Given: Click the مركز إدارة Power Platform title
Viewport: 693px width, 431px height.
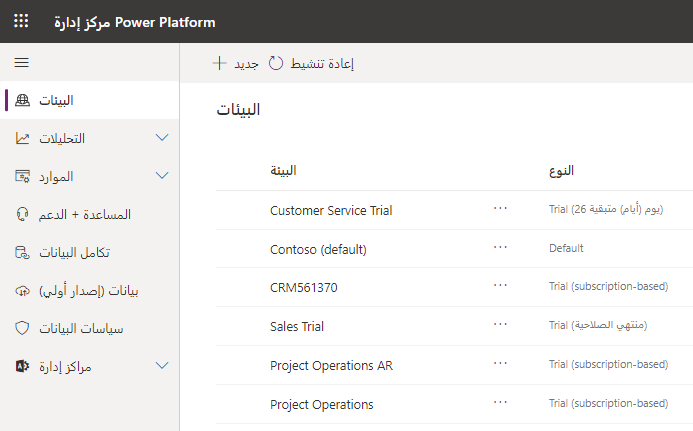Looking at the screenshot, I should click(135, 22).
